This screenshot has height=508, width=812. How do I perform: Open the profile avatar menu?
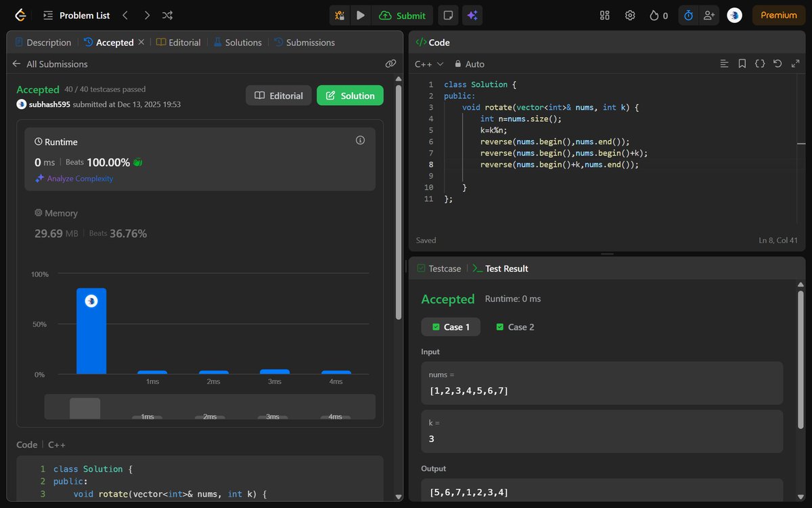(734, 15)
